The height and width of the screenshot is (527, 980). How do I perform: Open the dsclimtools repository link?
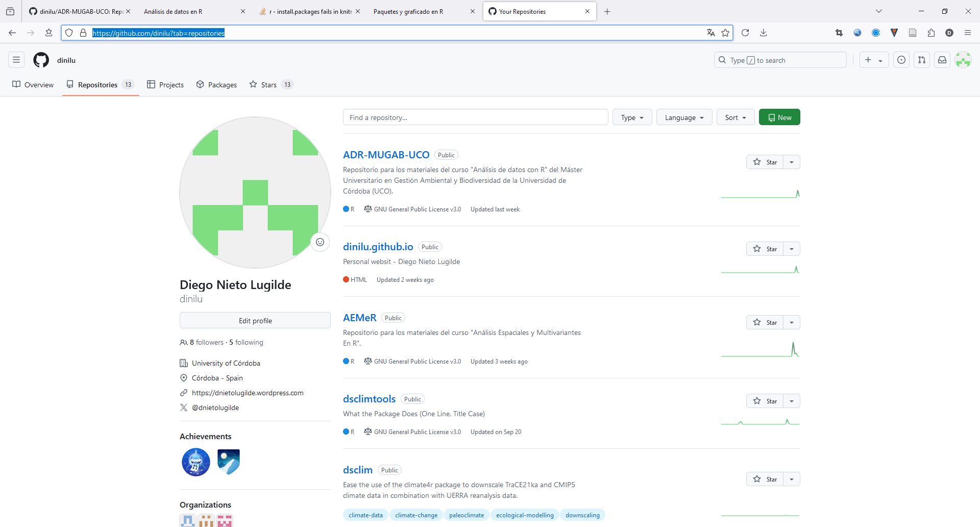(369, 399)
